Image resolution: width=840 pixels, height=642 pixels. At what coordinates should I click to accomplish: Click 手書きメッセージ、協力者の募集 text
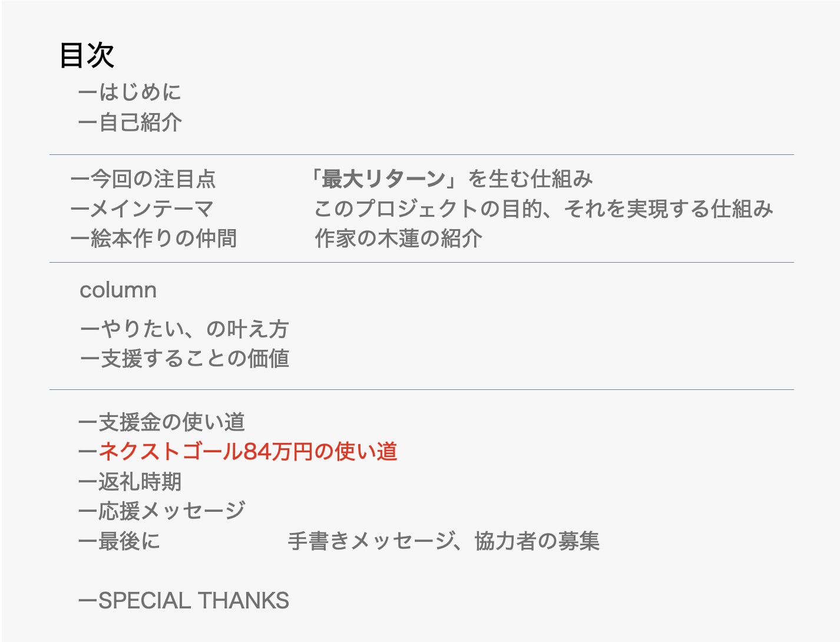pyautogui.click(x=443, y=541)
